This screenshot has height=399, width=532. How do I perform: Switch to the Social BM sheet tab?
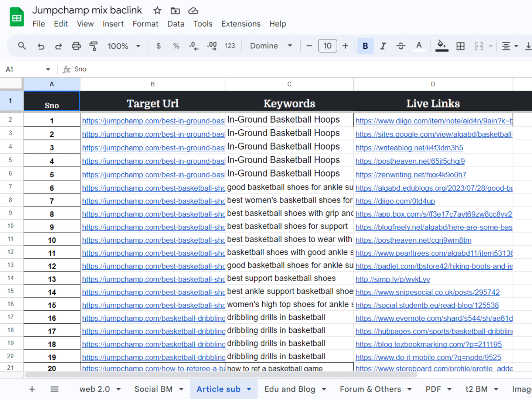[153, 389]
